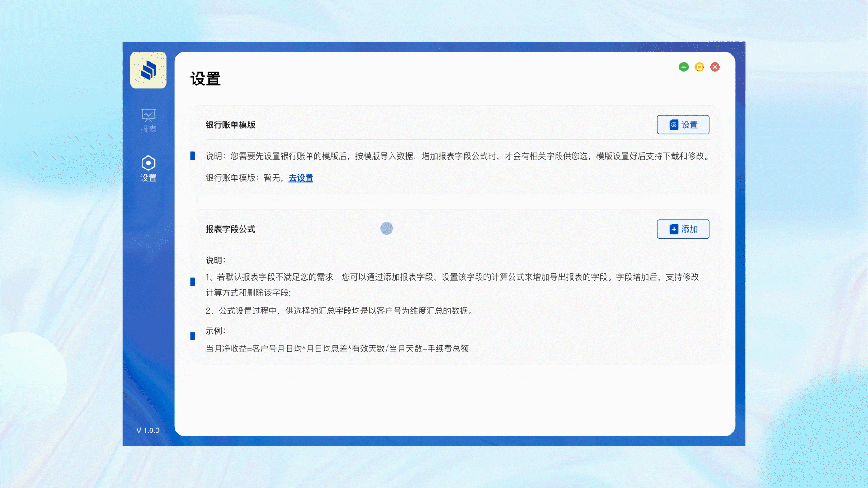The image size is (868, 488).
Task: Minimize the window with green button
Action: click(x=684, y=67)
